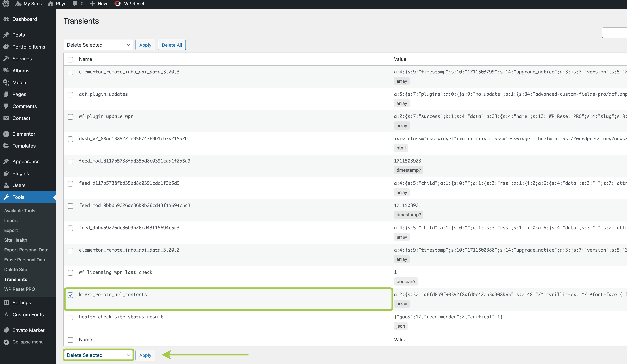Click the WP Reset icon in admin bar
This screenshot has height=364, width=627.
117,4
